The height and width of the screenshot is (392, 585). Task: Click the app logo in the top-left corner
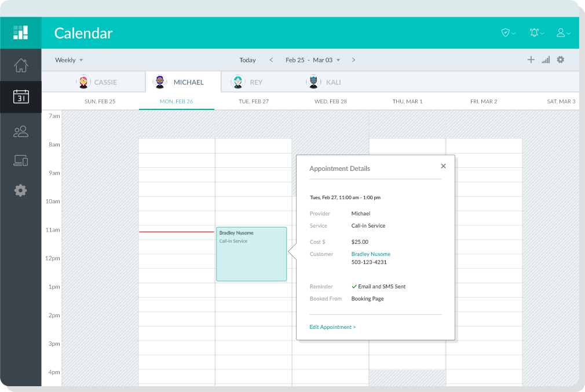pos(20,32)
